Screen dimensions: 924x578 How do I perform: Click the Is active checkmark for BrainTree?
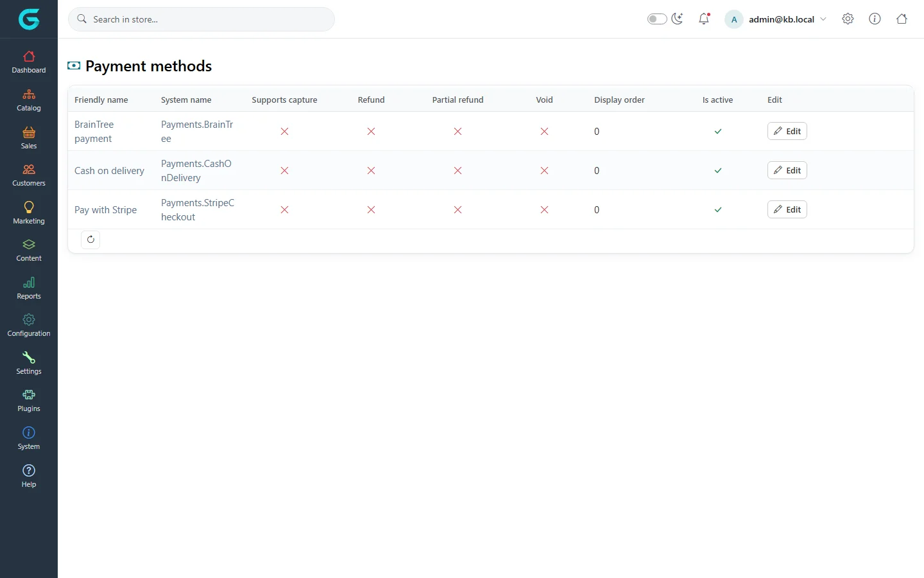coord(718,132)
